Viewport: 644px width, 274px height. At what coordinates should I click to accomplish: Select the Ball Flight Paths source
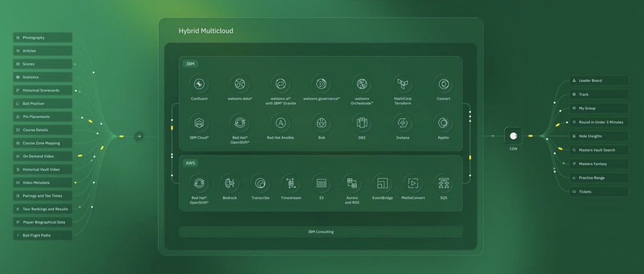[43, 235]
